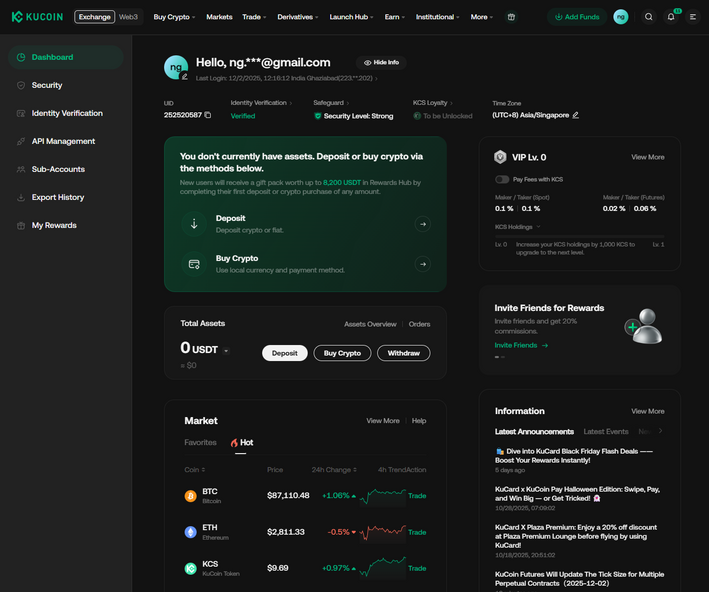Click the Deposit row arrow

tap(422, 224)
